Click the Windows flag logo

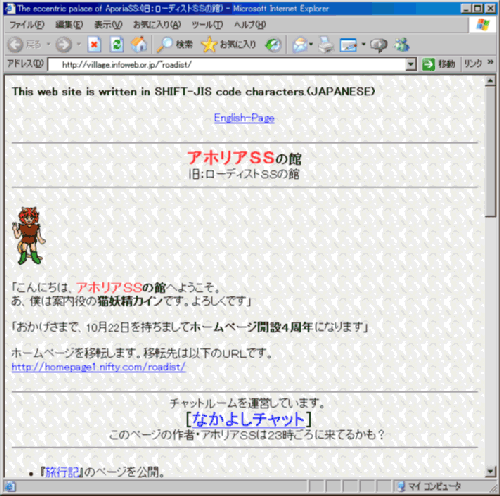[x=483, y=24]
